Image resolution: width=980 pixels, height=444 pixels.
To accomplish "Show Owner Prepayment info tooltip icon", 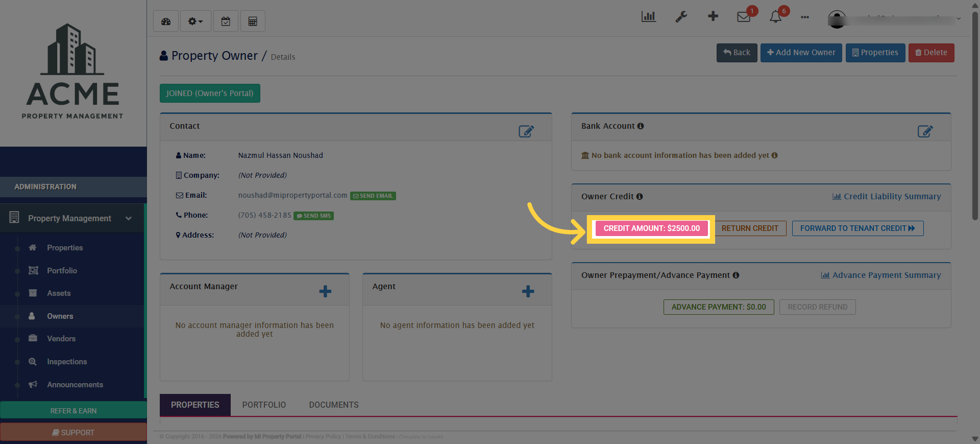I will point(736,275).
